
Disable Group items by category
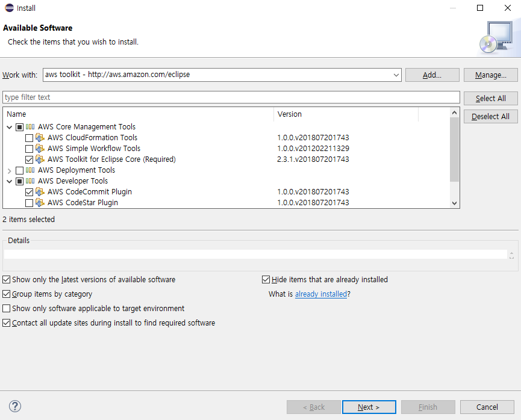pos(6,294)
